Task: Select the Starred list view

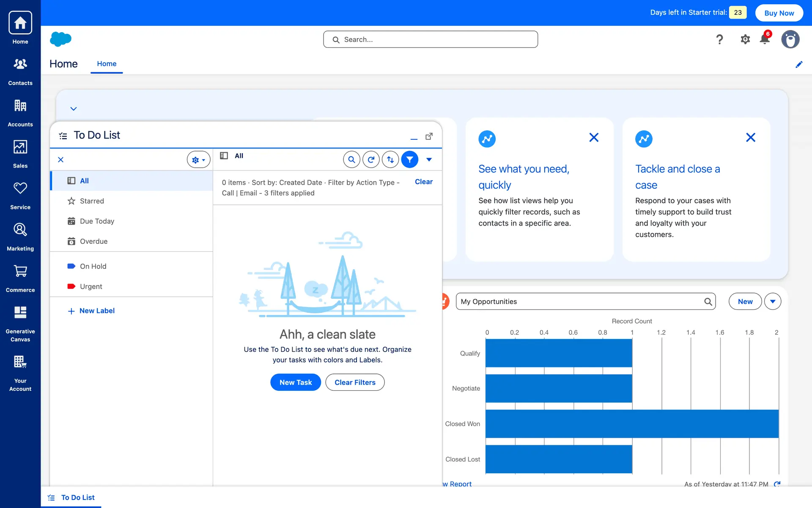Action: tap(92, 201)
